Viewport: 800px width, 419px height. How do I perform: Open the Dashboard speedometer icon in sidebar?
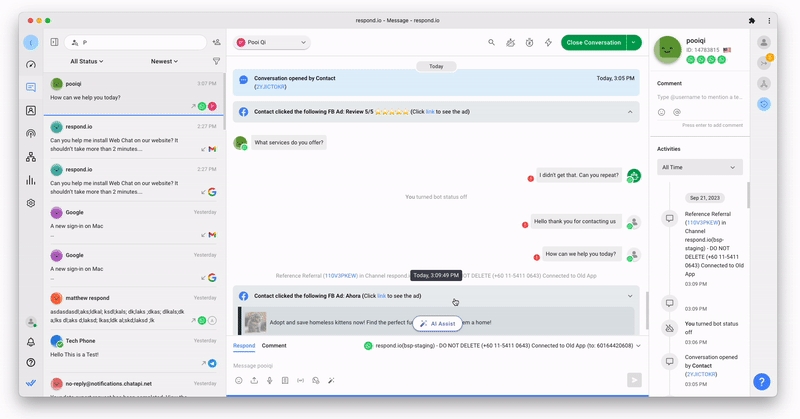point(31,64)
